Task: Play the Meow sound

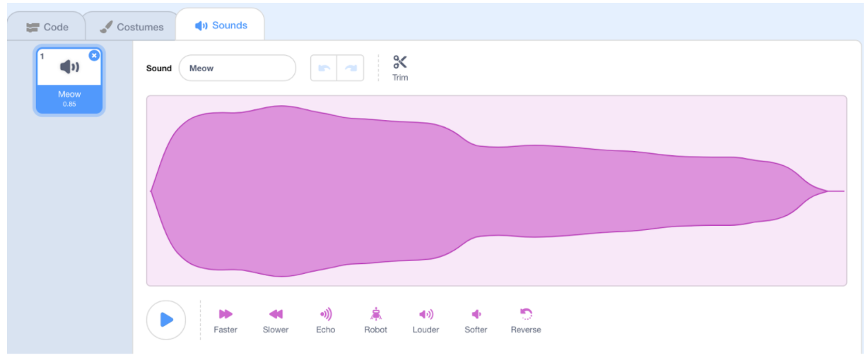Action: tap(166, 320)
